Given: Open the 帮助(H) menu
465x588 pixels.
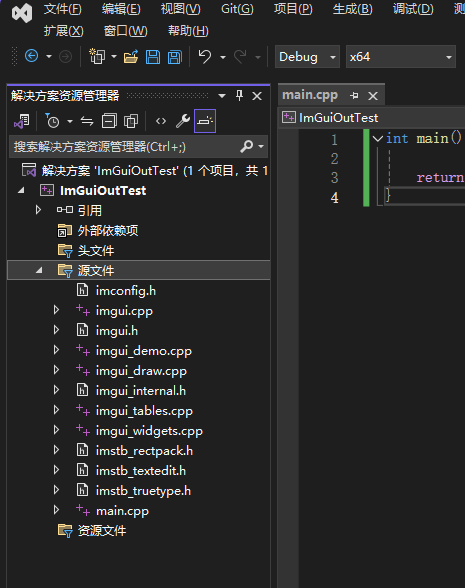Looking at the screenshot, I should pos(188,31).
